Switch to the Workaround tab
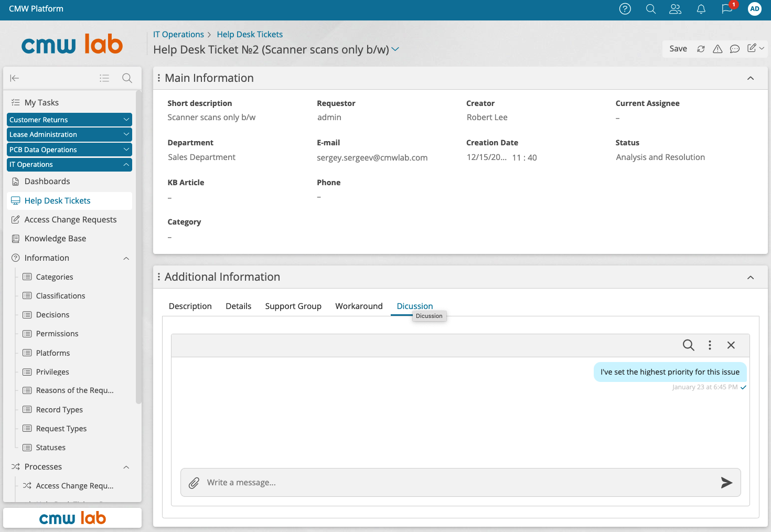This screenshot has width=771, height=532. [359, 306]
